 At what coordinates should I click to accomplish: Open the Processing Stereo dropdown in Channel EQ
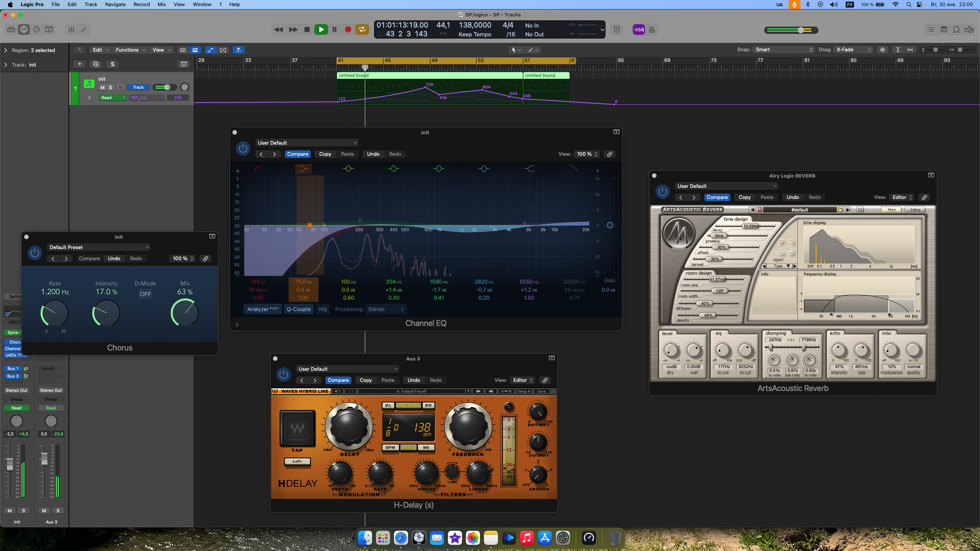(x=386, y=309)
